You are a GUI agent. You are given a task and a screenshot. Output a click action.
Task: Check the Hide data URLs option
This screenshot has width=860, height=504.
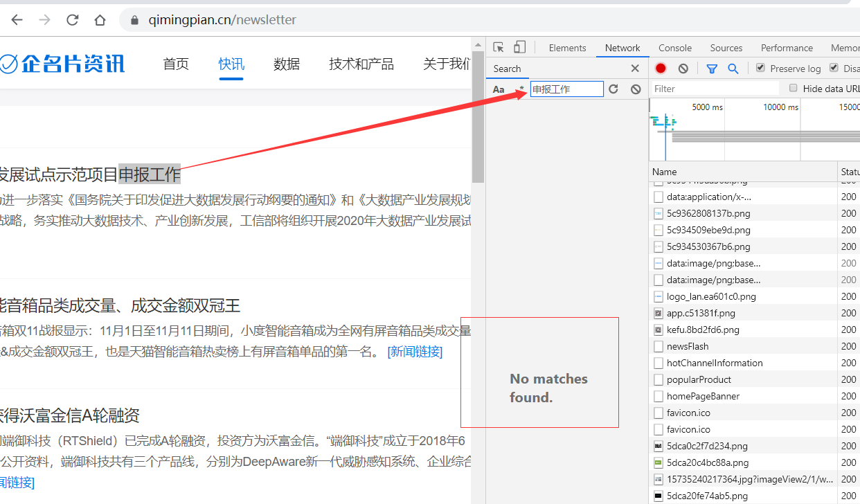[x=792, y=88]
